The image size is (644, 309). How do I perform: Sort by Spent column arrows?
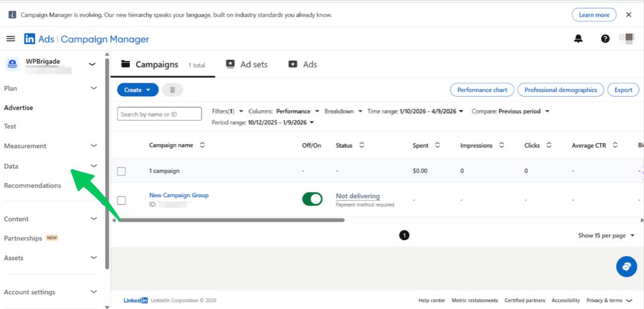click(x=437, y=145)
